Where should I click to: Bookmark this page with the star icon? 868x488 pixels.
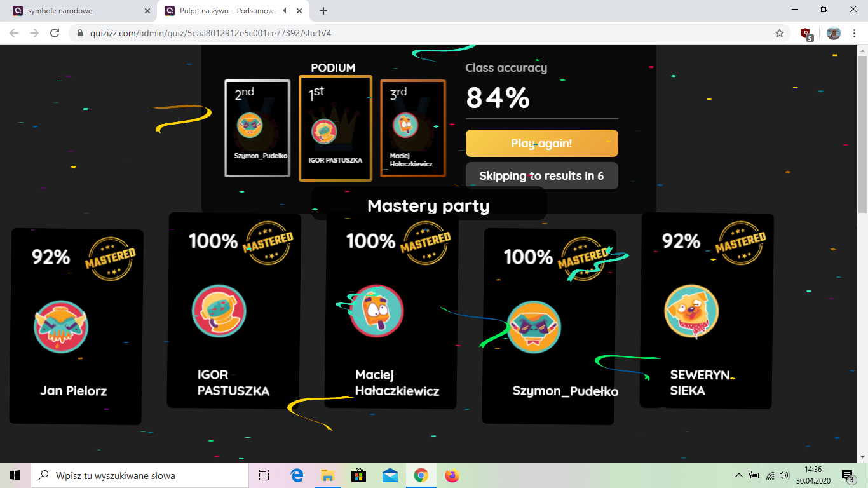(780, 33)
